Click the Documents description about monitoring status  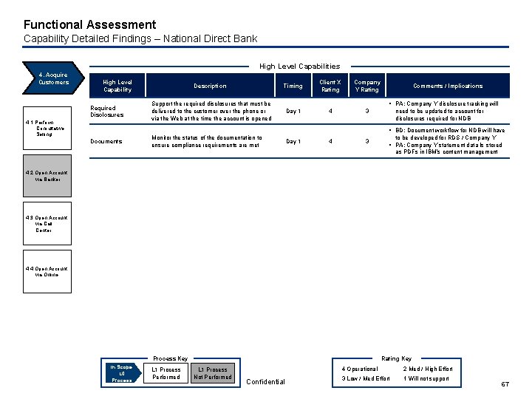click(x=207, y=141)
